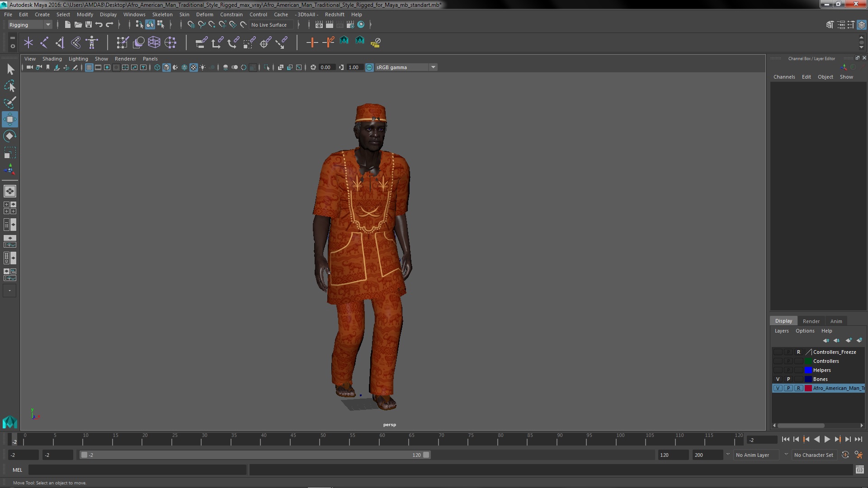This screenshot has width=868, height=488.
Task: Open the Rigging menu set dropdown
Action: (30, 25)
